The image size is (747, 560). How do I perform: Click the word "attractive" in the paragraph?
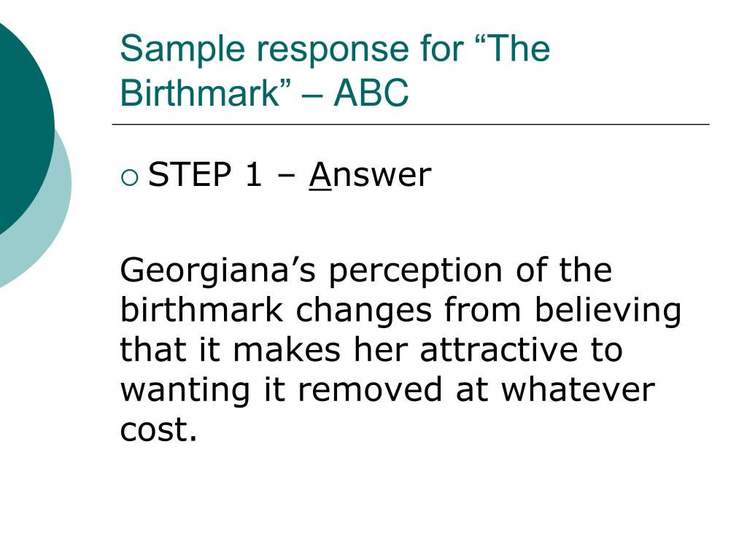point(499,350)
